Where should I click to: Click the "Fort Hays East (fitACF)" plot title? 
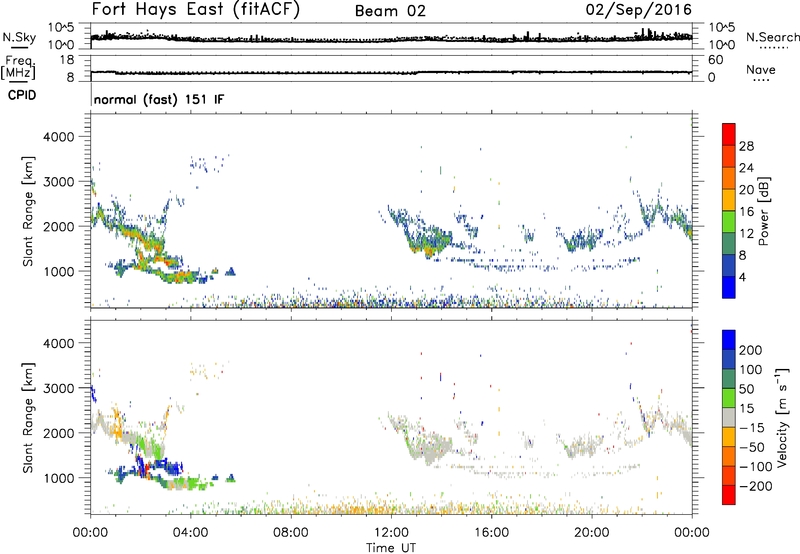pyautogui.click(x=196, y=9)
